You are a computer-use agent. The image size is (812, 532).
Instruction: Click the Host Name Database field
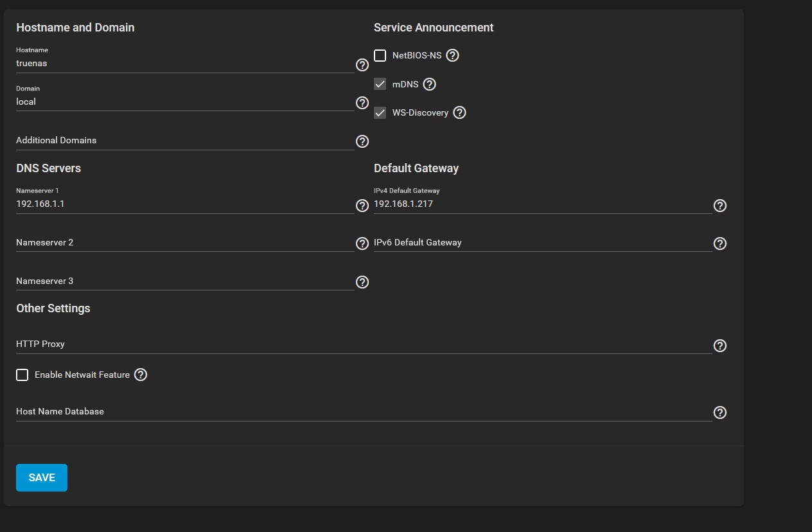click(364, 412)
